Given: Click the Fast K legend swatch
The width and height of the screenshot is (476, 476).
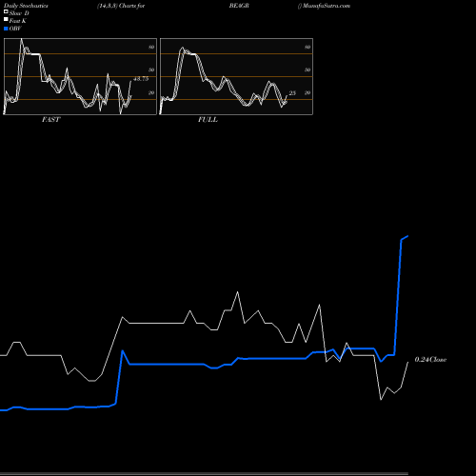Looking at the screenshot, I should [x=6, y=19].
